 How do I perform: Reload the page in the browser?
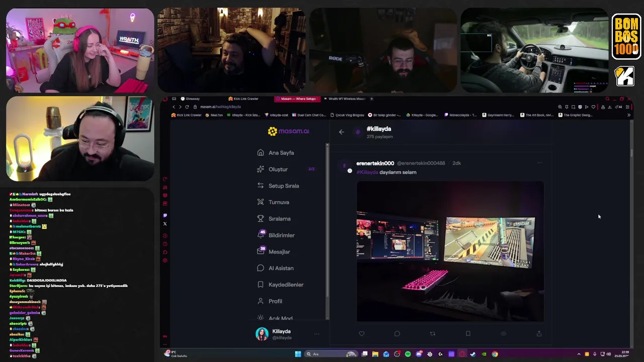point(187,107)
